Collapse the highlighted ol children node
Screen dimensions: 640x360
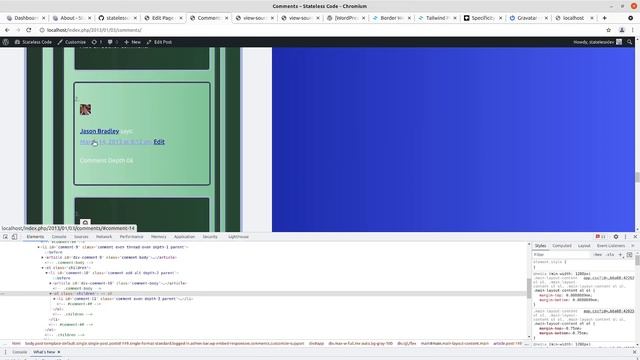pos(51,293)
